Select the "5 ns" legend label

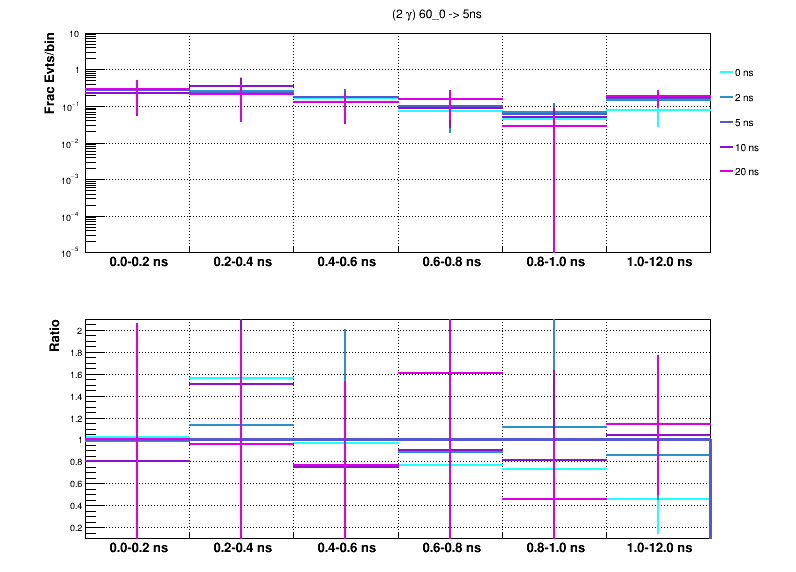click(x=747, y=122)
